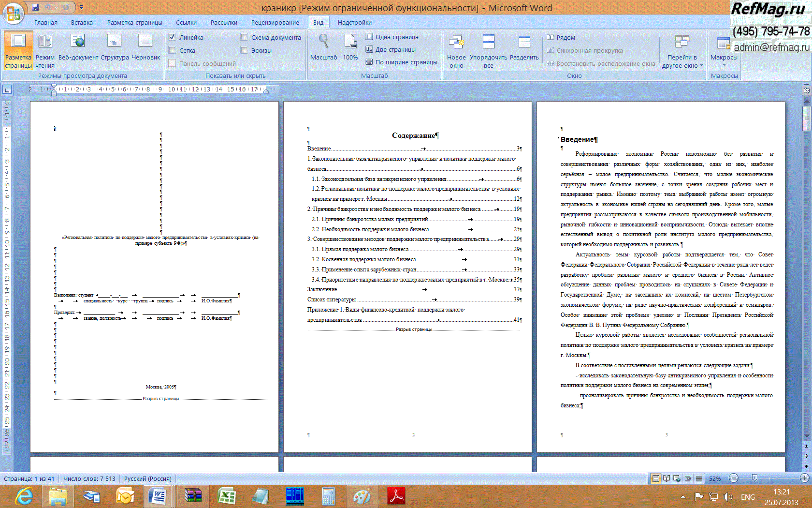Image resolution: width=812 pixels, height=508 pixels.
Task: Click the zoom slider handle in status bar
Action: tap(754, 478)
